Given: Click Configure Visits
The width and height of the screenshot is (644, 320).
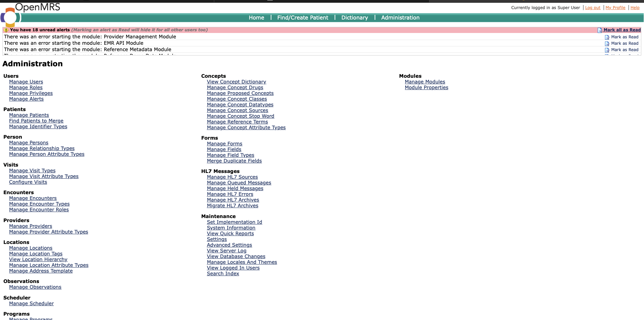Looking at the screenshot, I should (x=28, y=182).
